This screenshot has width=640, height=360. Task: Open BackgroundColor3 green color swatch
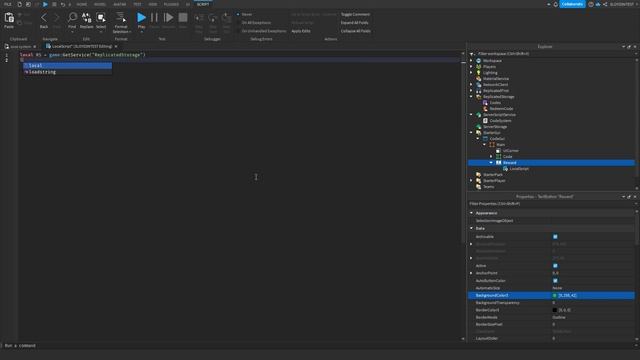tap(555, 296)
